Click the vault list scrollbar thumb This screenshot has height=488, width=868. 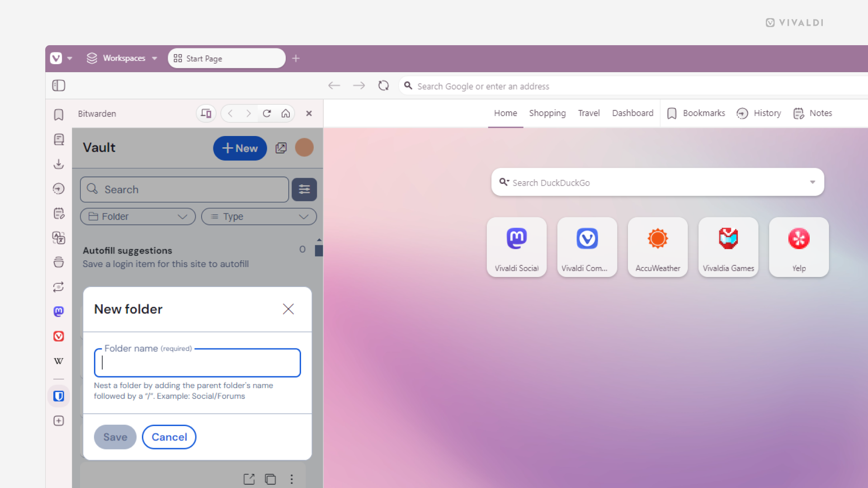pos(319,251)
